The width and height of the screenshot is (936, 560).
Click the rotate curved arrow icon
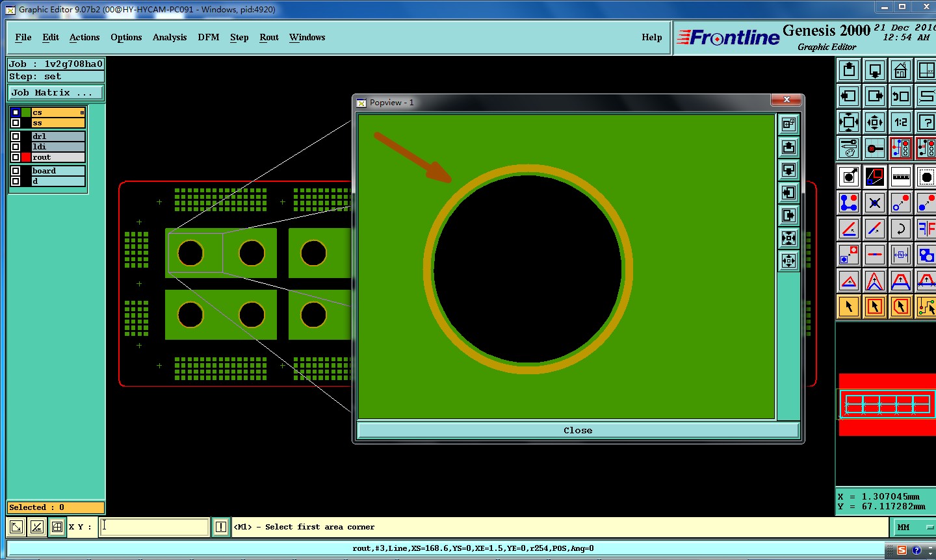tap(901, 229)
